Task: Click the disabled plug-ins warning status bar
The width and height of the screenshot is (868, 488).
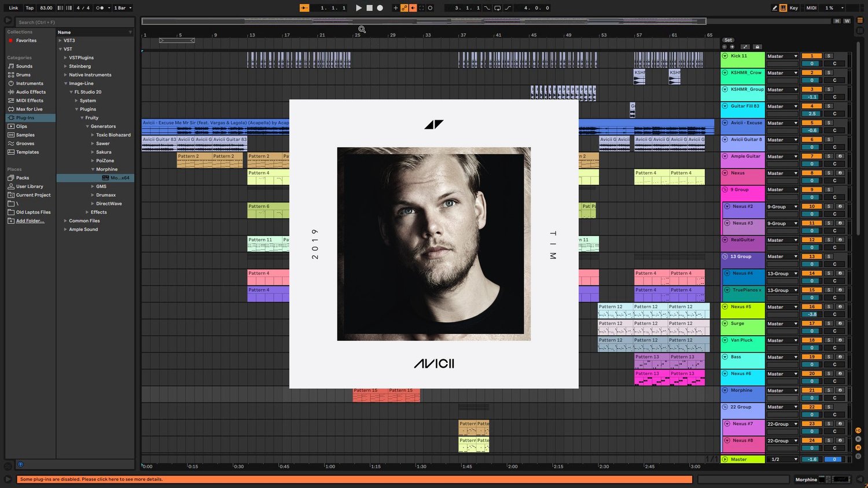Action: tap(354, 479)
